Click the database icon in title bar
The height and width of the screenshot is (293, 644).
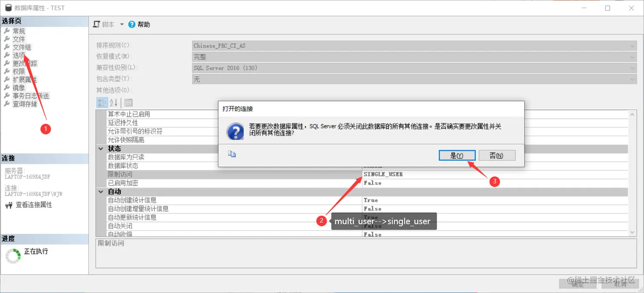tap(8, 8)
